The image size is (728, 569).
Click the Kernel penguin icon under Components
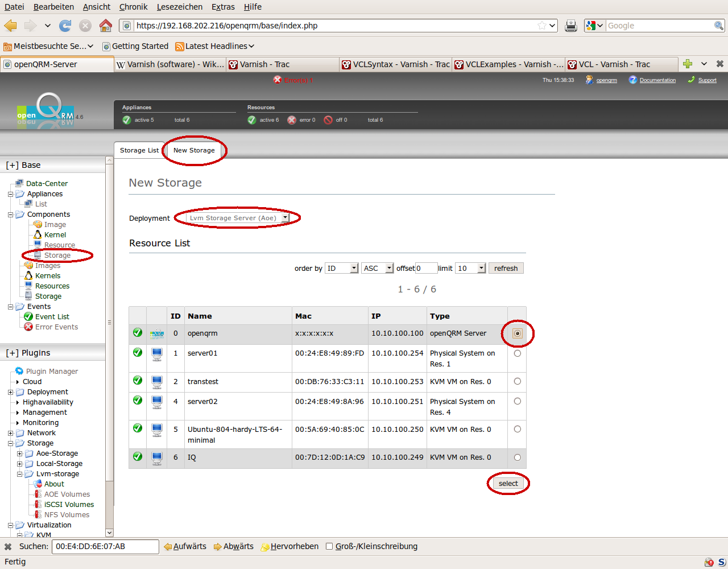[38, 234]
